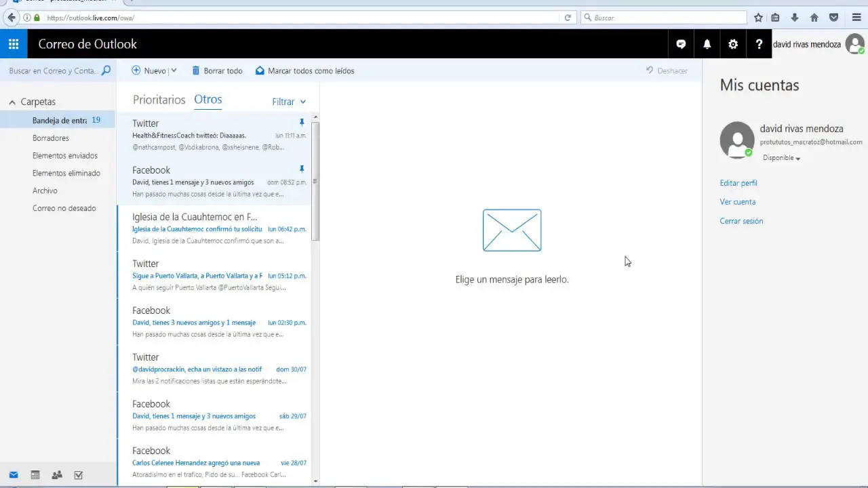Click the Correo de Outlook title
This screenshot has height=488, width=868.
pos(87,44)
